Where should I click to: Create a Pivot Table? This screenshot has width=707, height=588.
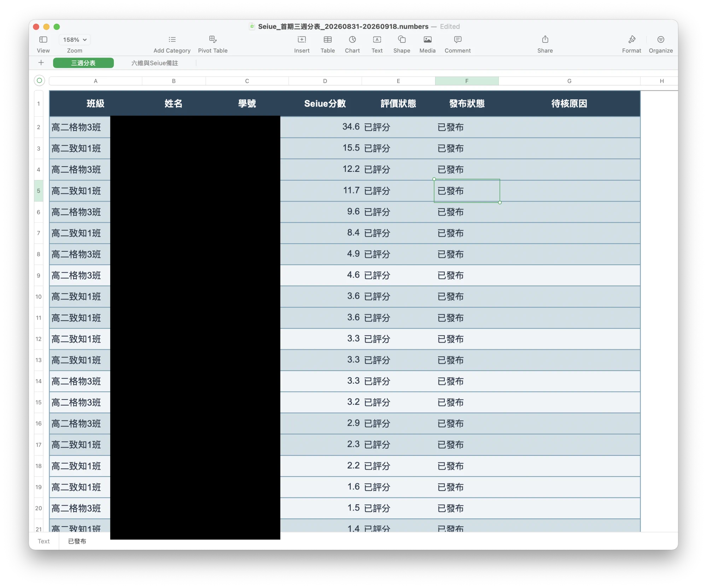213,39
